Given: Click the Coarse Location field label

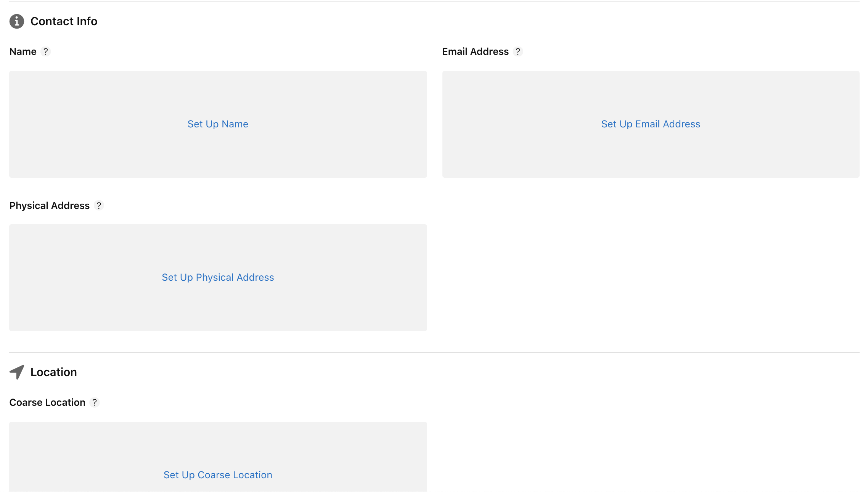Looking at the screenshot, I should 47,402.
